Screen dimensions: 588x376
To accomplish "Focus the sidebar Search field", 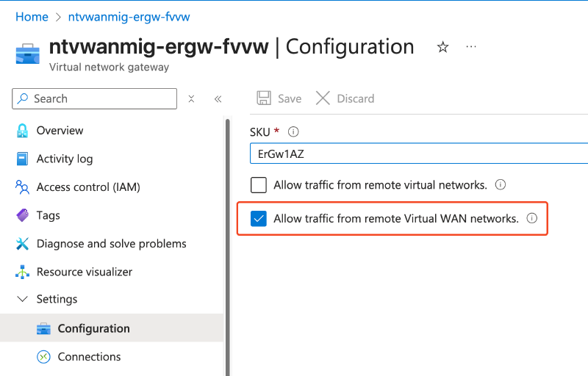I will coord(95,99).
